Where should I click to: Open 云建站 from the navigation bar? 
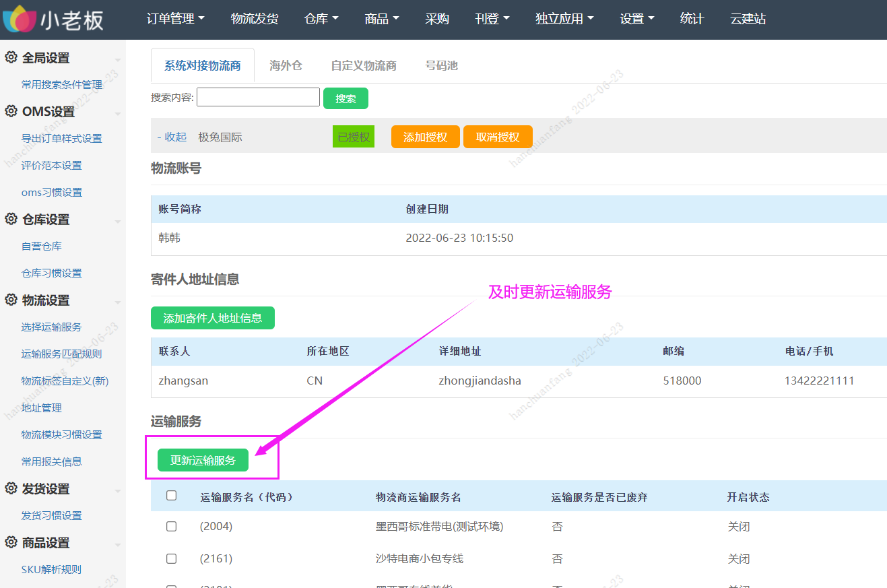coord(748,19)
